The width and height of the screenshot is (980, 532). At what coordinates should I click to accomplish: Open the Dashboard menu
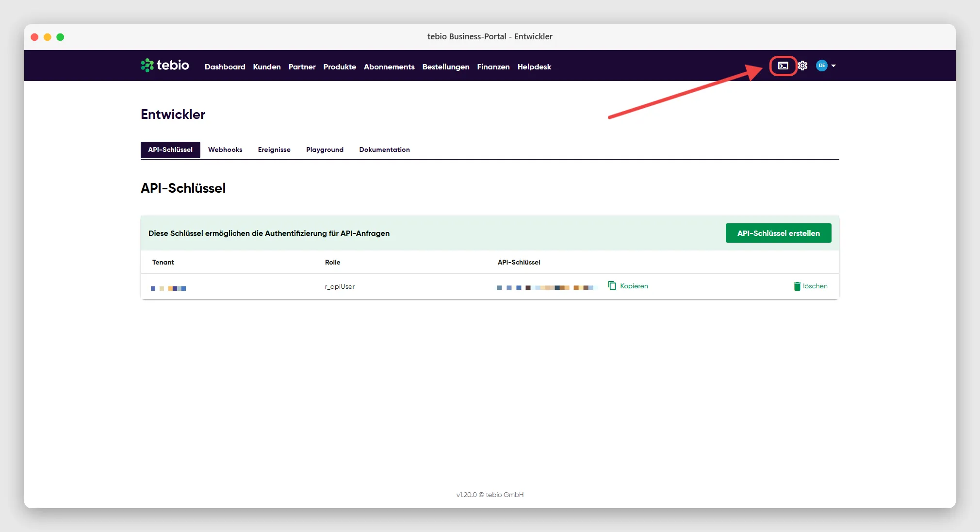pyautogui.click(x=225, y=67)
